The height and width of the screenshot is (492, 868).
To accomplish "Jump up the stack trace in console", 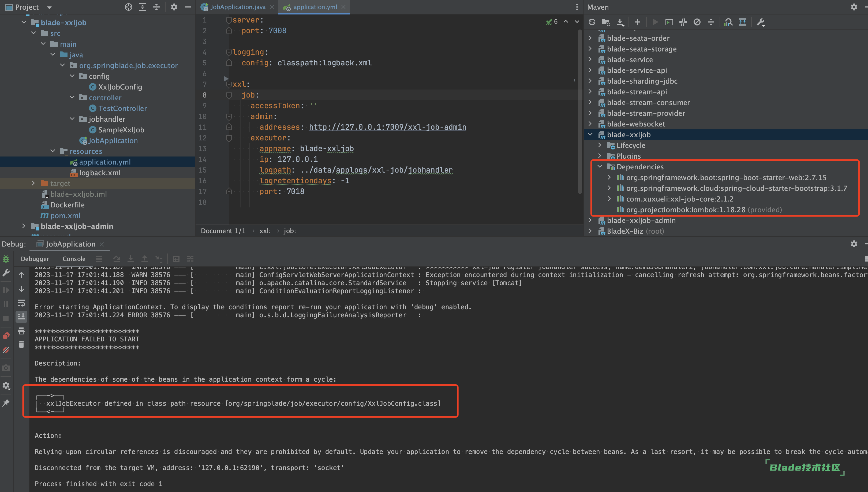I will click(x=21, y=275).
